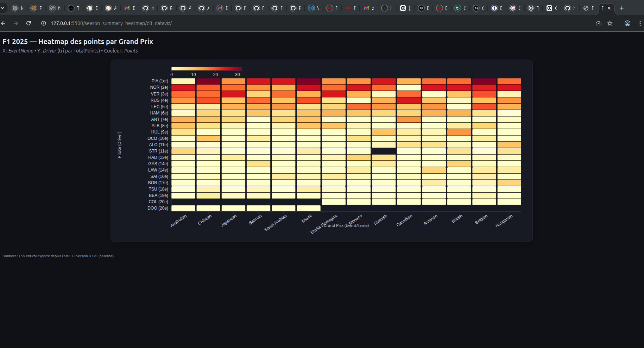644x348 pixels.
Task: Click the Miami axis label
Action: coord(307,218)
